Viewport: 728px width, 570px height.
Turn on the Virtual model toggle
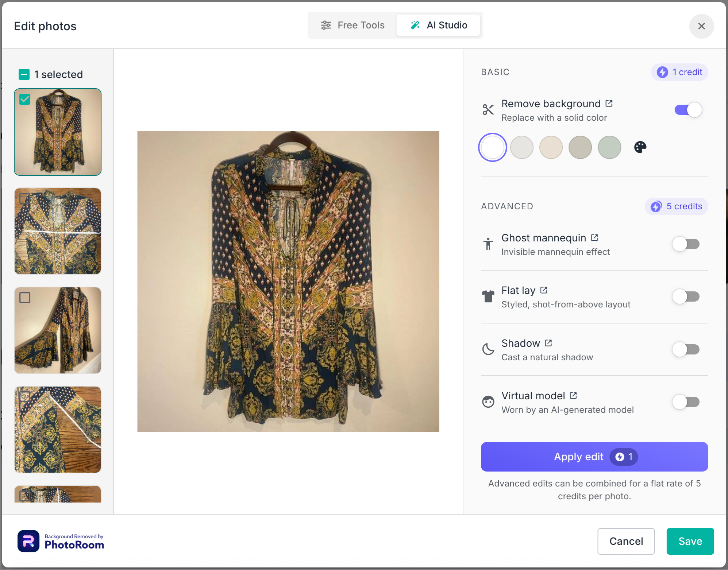point(686,402)
